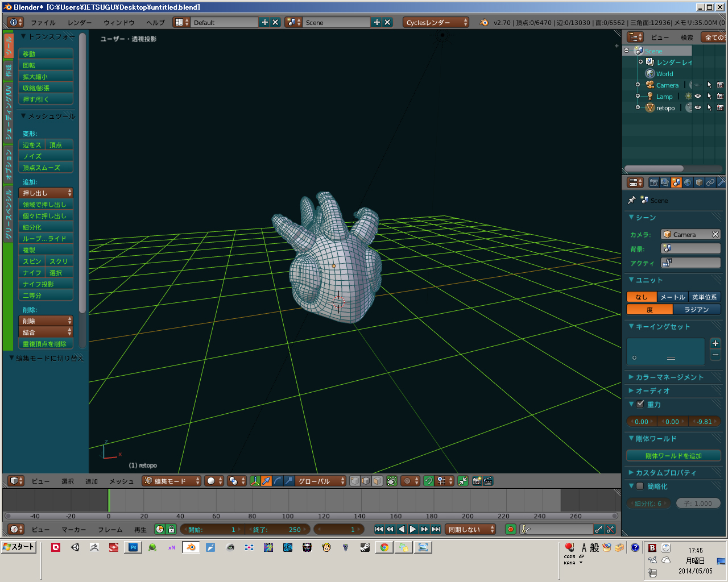Open the outliner editor type selector

[x=635, y=37]
